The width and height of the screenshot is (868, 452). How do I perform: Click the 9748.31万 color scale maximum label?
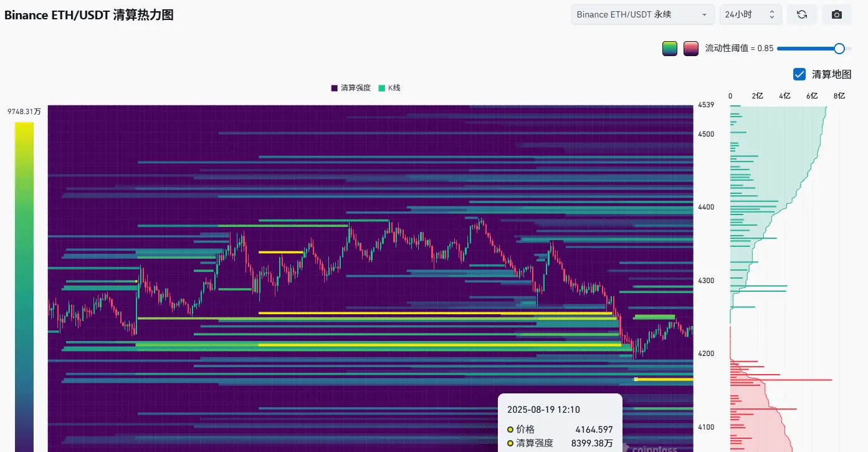[24, 112]
